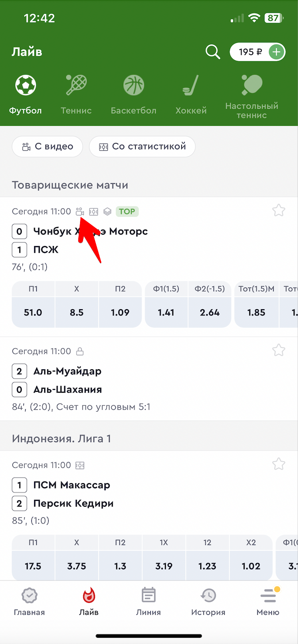Open the "Главная" bottom tab
The width and height of the screenshot is (298, 644).
29,602
